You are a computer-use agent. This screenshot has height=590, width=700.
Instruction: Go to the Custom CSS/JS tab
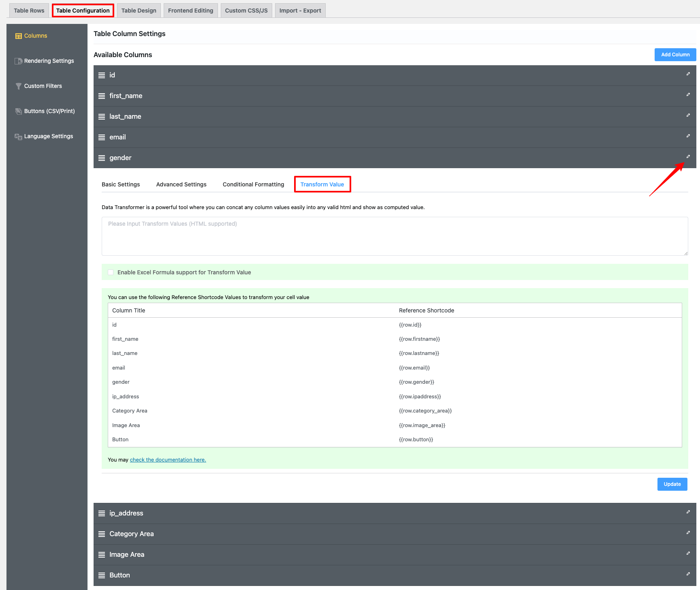coord(246,11)
